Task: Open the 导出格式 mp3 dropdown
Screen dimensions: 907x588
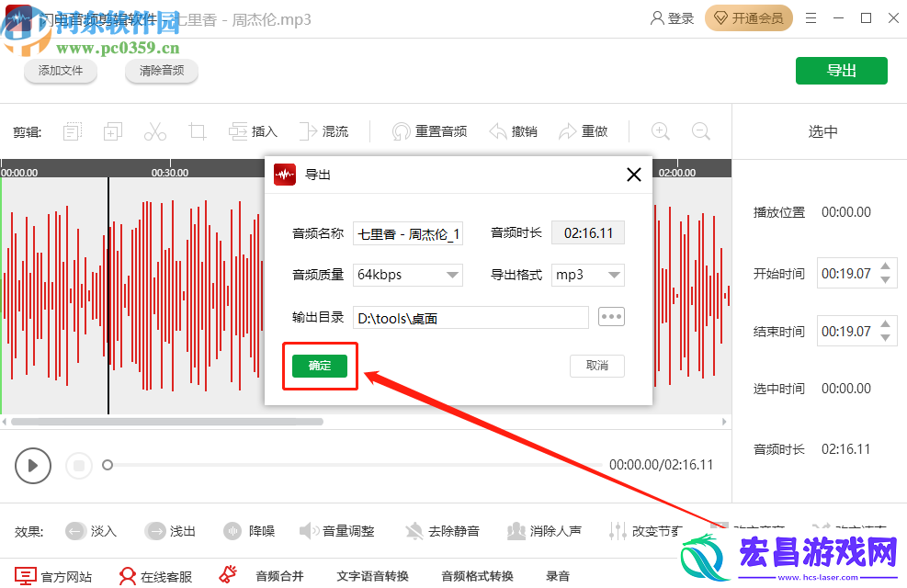Action: 588,275
